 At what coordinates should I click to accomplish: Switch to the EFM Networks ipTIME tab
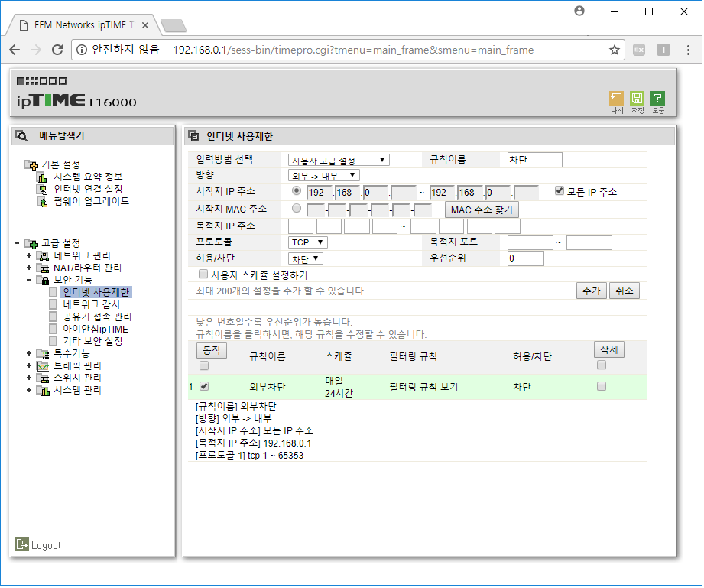click(x=84, y=25)
